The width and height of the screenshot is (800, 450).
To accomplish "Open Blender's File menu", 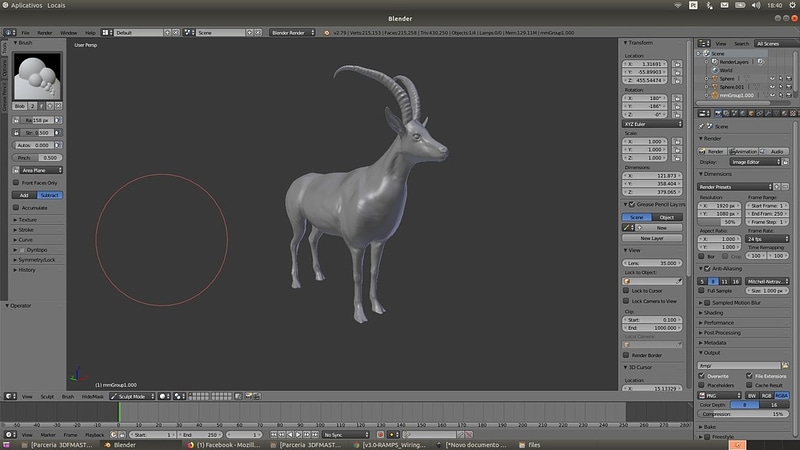I will [x=25, y=33].
